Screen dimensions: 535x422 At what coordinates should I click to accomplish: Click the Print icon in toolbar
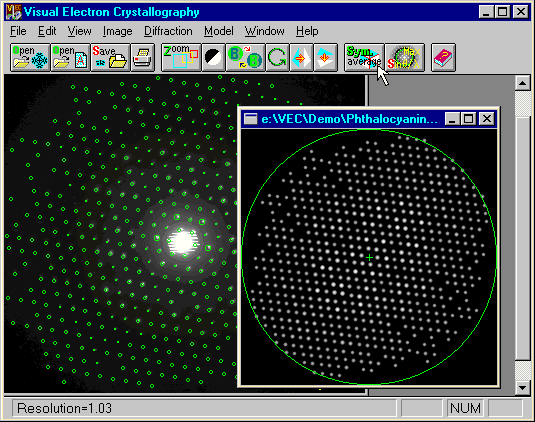[x=143, y=57]
